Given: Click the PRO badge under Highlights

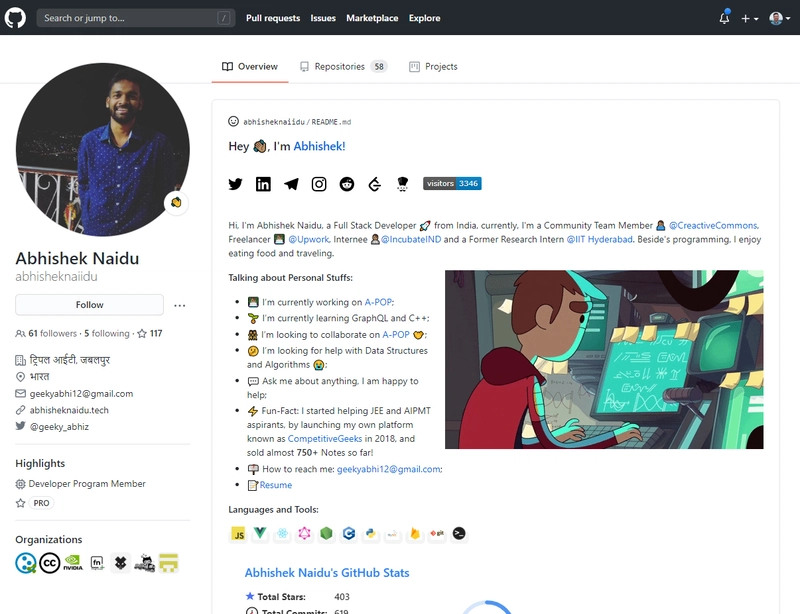Looking at the screenshot, I should (x=41, y=503).
